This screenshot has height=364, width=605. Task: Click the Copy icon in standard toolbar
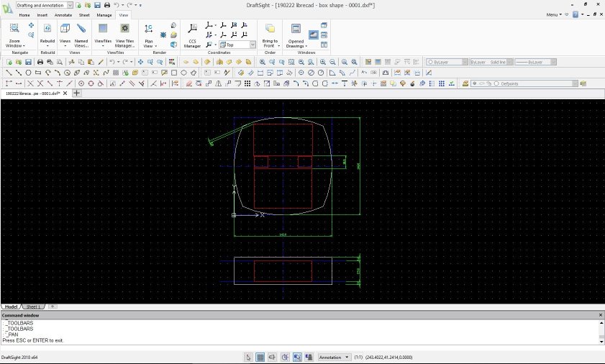[x=81, y=62]
